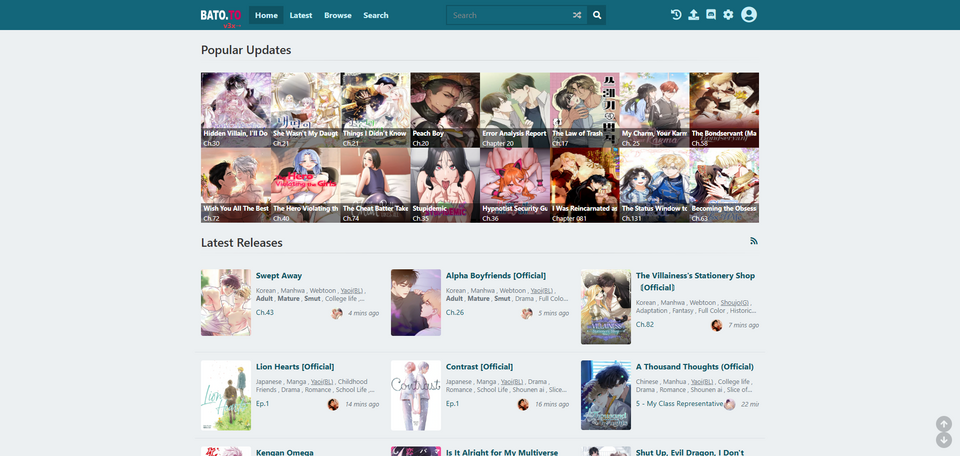Viewport: 960px width, 456px height.
Task: Click uploader avatar beside Villainess's Shop Ch.82
Action: [716, 325]
